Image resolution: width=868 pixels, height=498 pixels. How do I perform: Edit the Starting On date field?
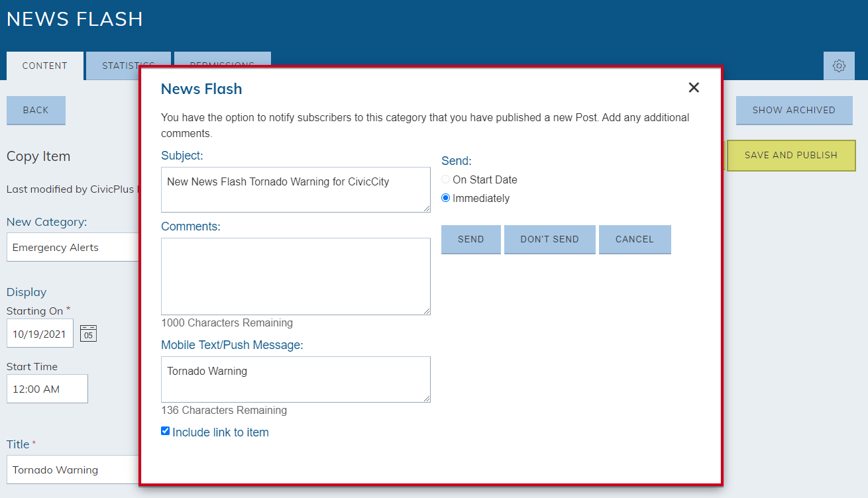pyautogui.click(x=40, y=333)
